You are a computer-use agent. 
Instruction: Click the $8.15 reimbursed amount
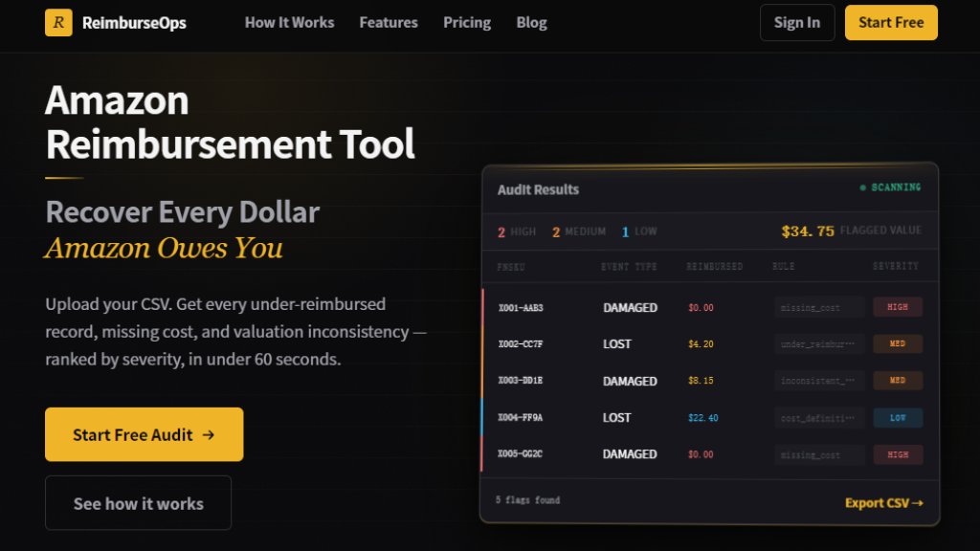(701, 381)
